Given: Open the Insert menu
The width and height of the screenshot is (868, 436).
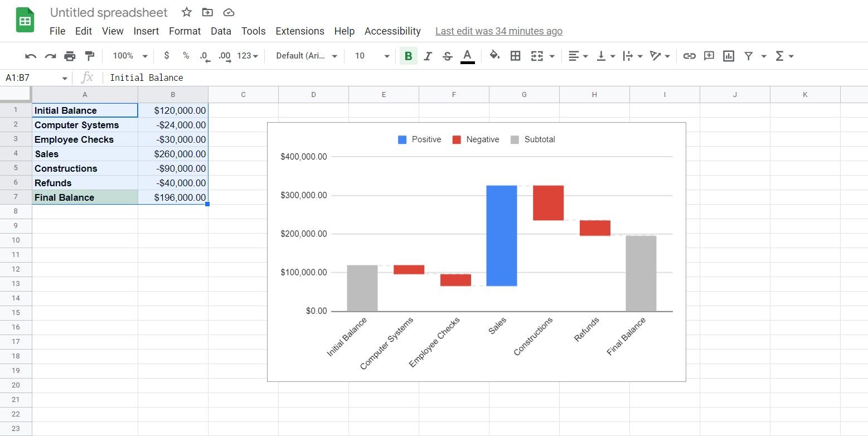Looking at the screenshot, I should [x=147, y=31].
